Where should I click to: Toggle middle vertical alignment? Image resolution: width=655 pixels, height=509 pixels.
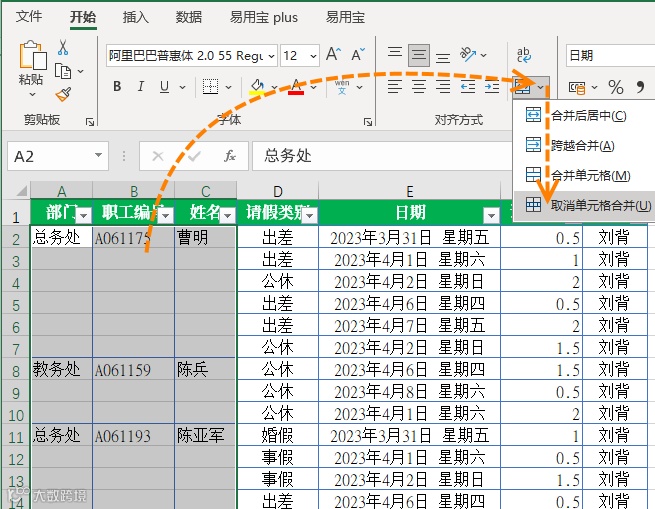pos(419,55)
